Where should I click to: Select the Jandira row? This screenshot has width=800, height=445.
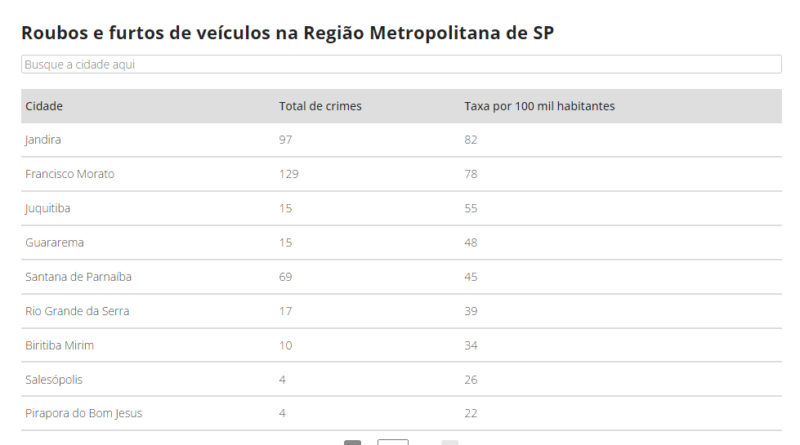pos(401,140)
